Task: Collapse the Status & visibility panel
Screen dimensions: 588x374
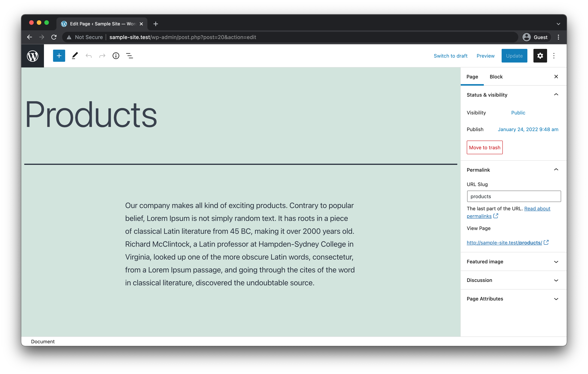Action: point(556,95)
